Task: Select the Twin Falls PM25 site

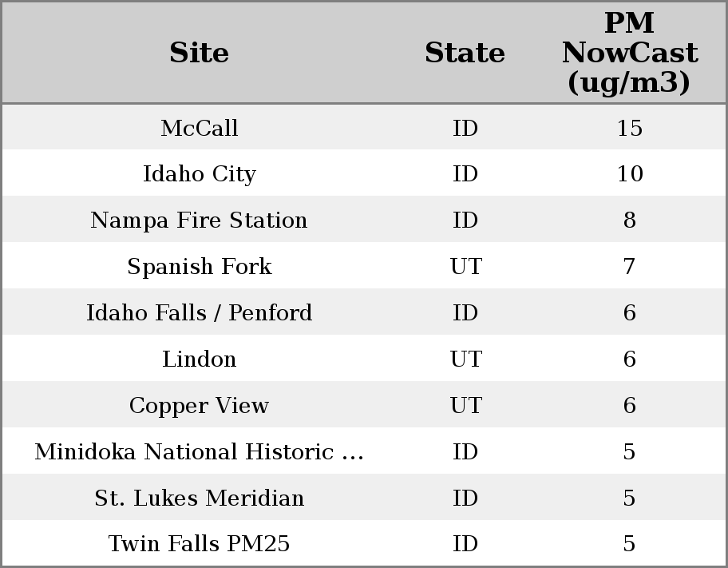Action: tap(199, 544)
